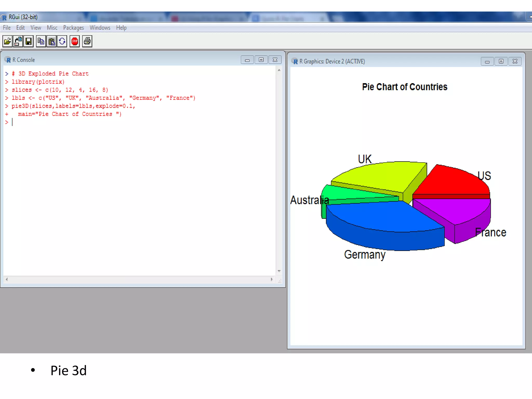532x399 pixels.
Task: Click the Paste clipboard icon
Action: click(52, 41)
